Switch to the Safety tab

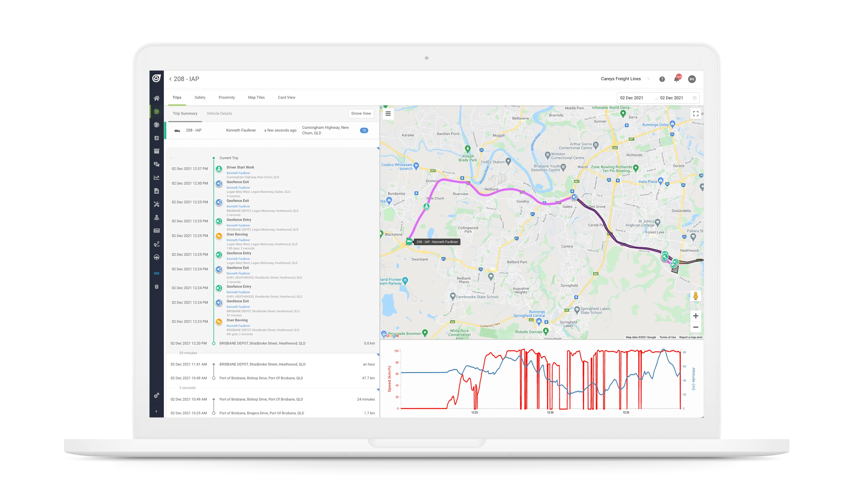click(x=200, y=98)
